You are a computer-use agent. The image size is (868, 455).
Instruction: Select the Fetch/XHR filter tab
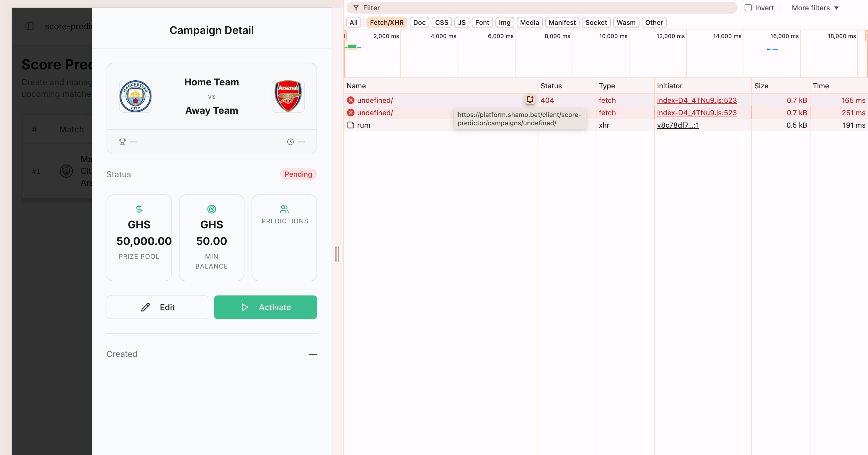386,22
